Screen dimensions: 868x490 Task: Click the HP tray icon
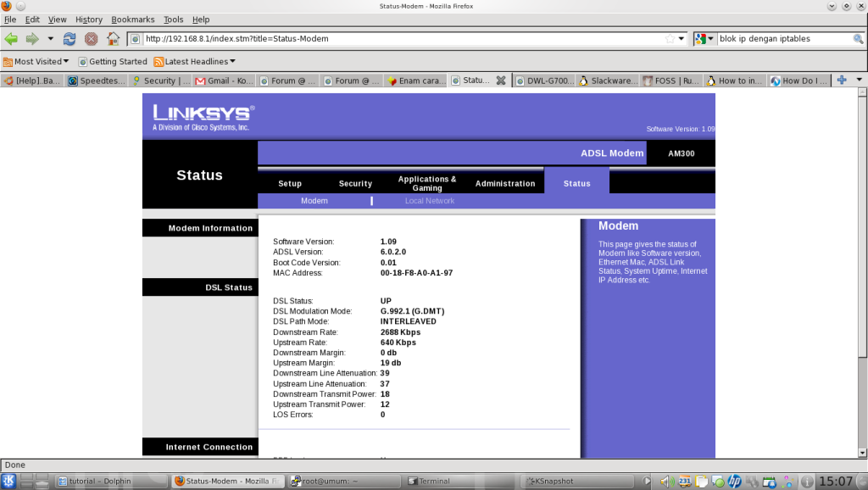point(735,482)
